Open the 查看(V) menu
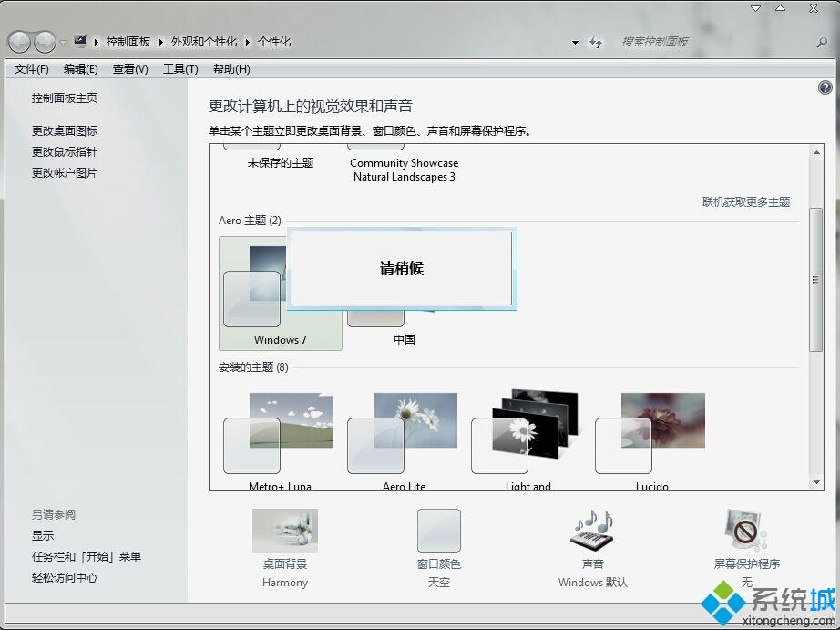 click(x=130, y=69)
